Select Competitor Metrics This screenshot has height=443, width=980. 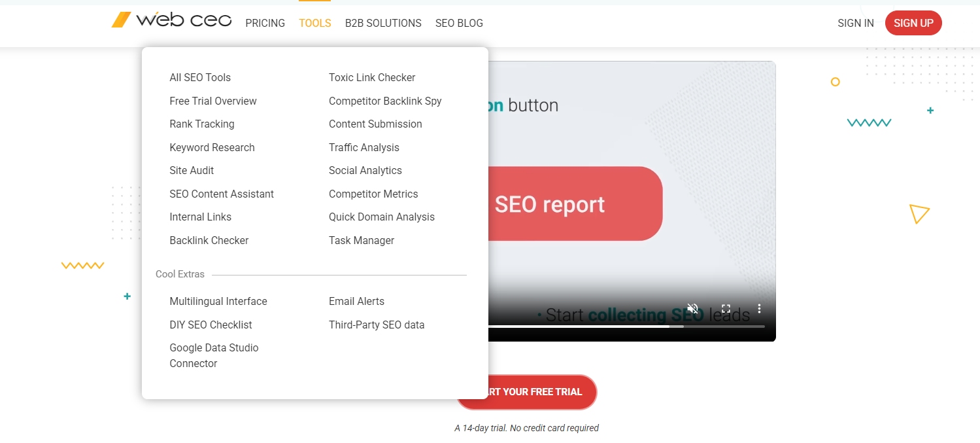(x=373, y=194)
